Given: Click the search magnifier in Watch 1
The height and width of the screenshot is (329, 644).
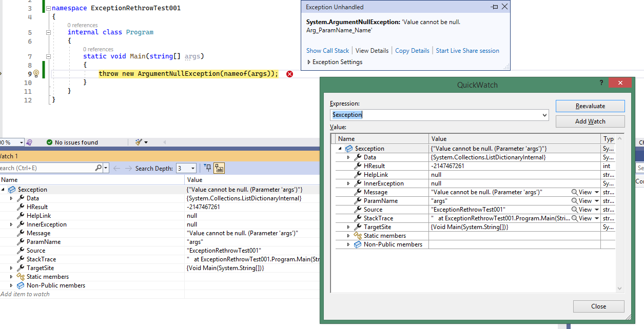Looking at the screenshot, I should tap(99, 168).
